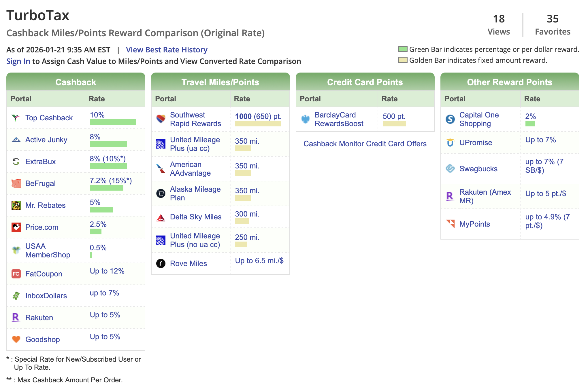Open the Sign In link
This screenshot has width=588, height=391.
18,61
